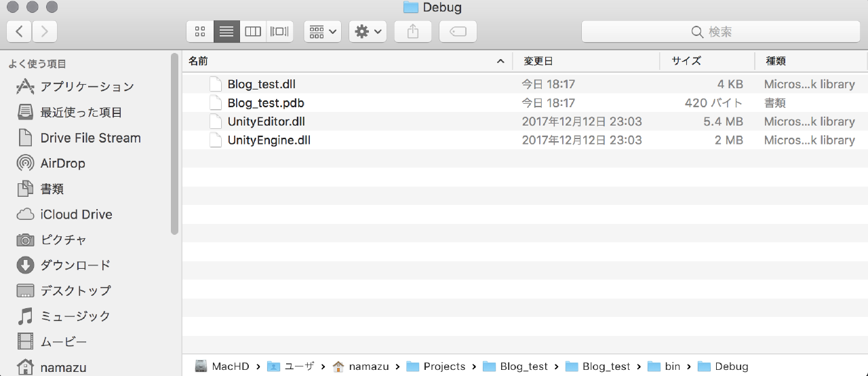Click MacHD in the path bar
This screenshot has width=868, height=376.
point(222,366)
